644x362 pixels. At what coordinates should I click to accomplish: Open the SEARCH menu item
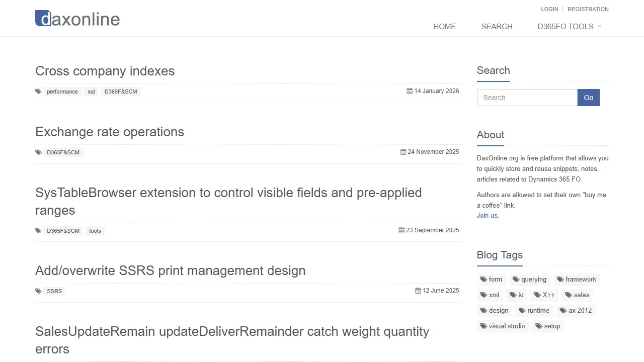click(x=497, y=26)
